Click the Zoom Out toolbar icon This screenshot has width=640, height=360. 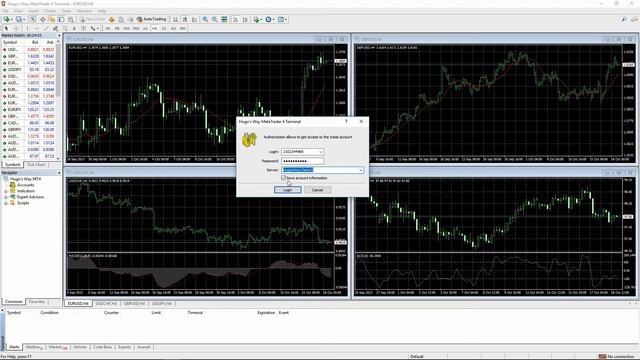point(214,19)
